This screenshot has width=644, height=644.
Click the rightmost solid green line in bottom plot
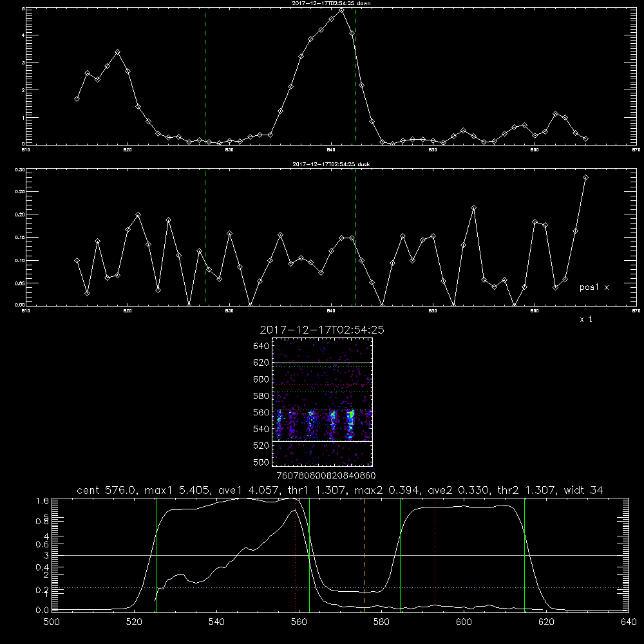point(524,554)
